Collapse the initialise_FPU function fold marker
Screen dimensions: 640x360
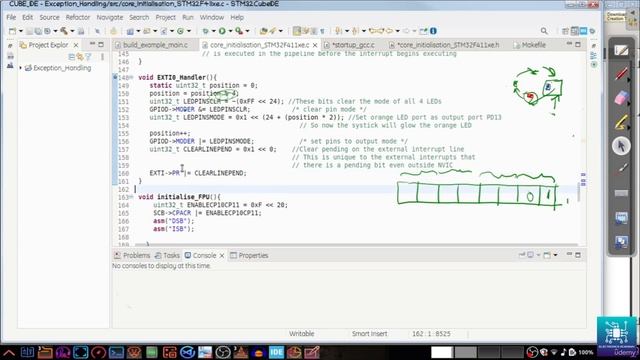click(131, 197)
